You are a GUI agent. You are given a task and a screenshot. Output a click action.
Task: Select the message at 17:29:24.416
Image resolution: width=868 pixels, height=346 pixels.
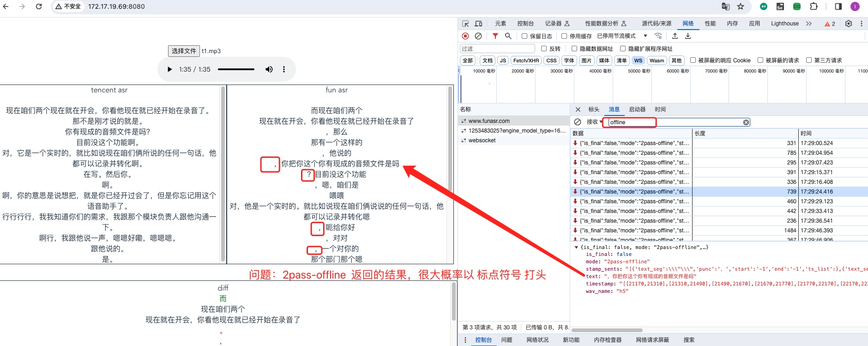[719, 192]
